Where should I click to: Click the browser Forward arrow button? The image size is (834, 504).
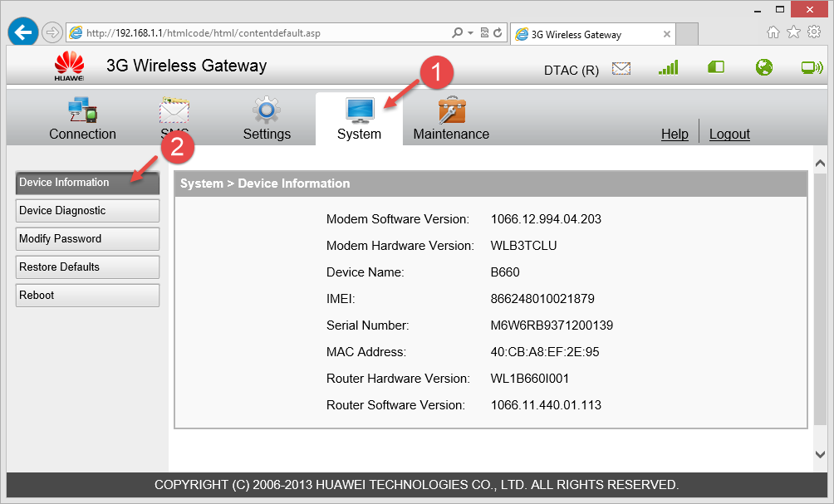click(x=52, y=33)
